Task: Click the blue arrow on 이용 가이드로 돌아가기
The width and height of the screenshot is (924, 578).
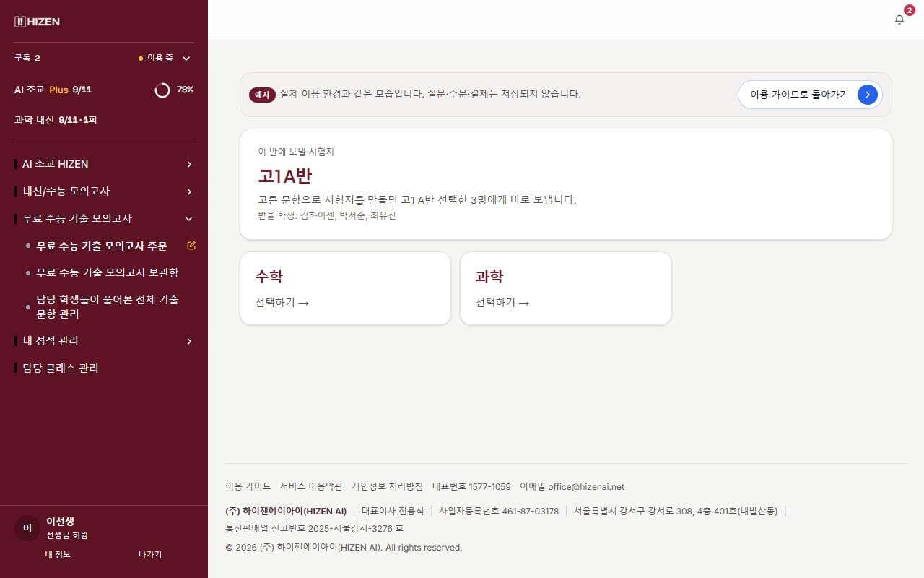Action: click(868, 94)
